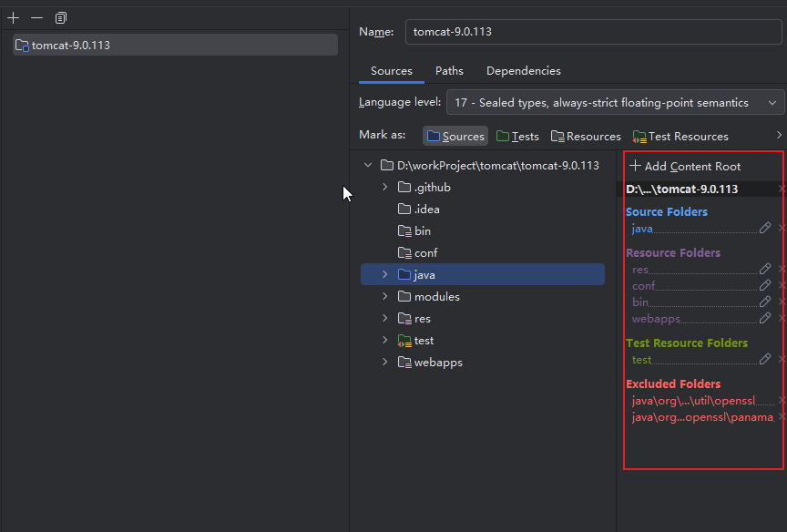This screenshot has height=532, width=787.
Task: Switch to the Sources tab
Action: point(392,71)
